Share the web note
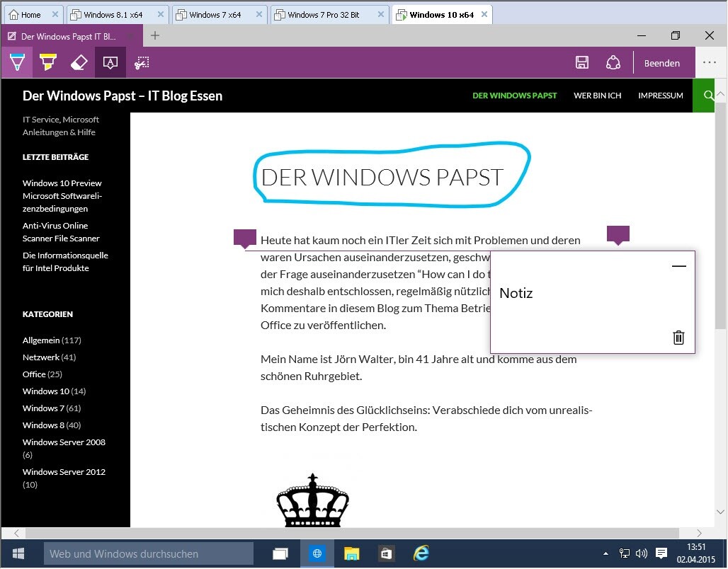 pos(613,63)
